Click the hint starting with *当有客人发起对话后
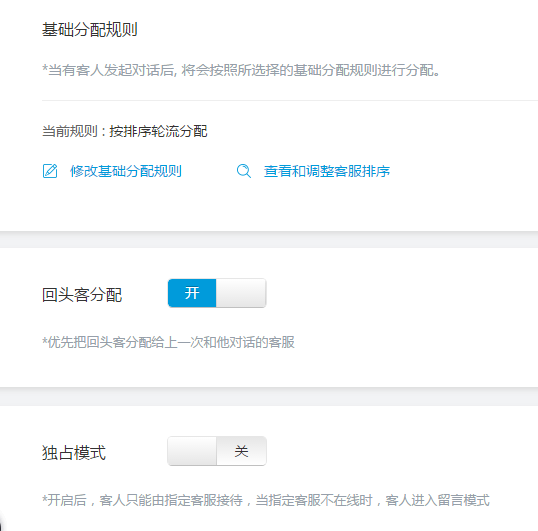 tap(241, 70)
